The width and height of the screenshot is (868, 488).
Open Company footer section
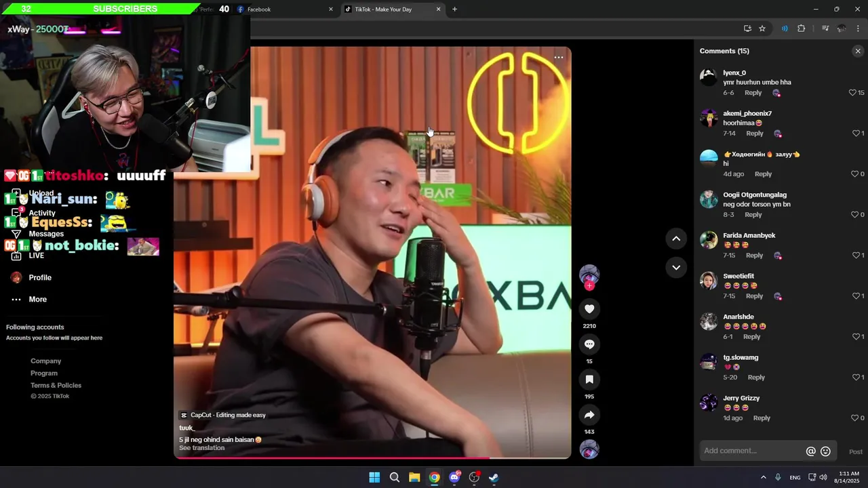[x=45, y=361]
